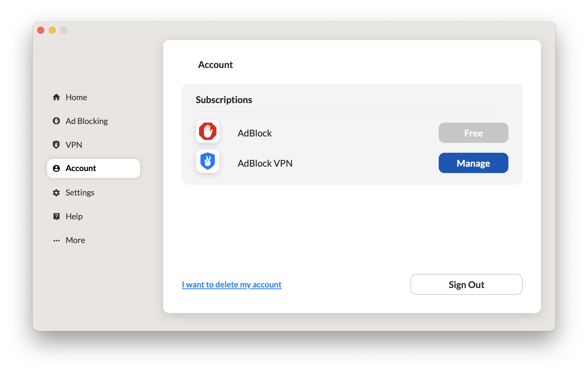This screenshot has height=374, width=588.
Task: Go to Ad Blocking in sidebar
Action: (x=87, y=121)
